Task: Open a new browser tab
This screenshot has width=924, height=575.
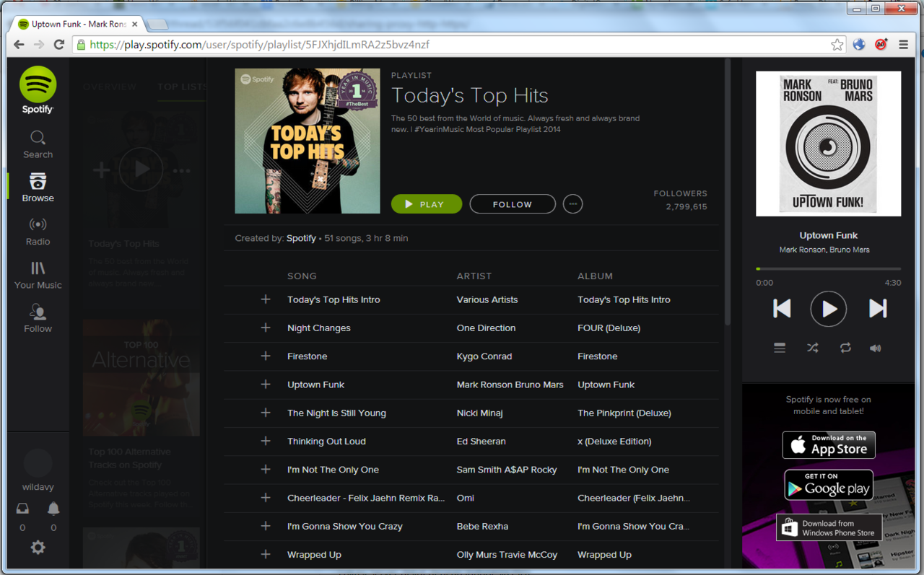Action: pyautogui.click(x=157, y=25)
